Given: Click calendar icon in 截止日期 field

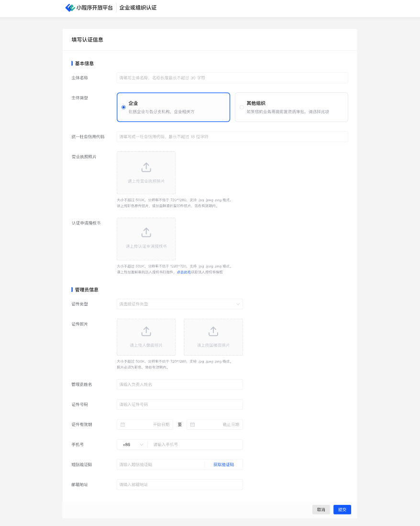Looking at the screenshot, I should (x=193, y=425).
